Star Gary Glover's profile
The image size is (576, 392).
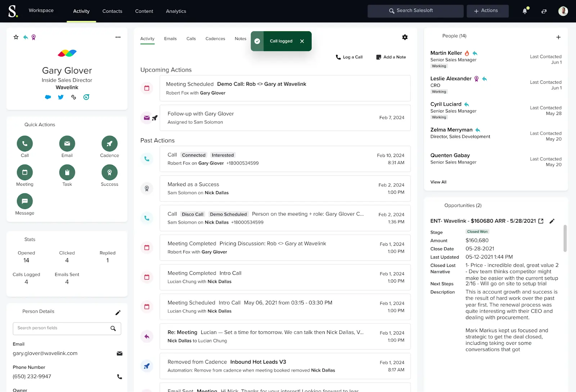click(x=15, y=37)
